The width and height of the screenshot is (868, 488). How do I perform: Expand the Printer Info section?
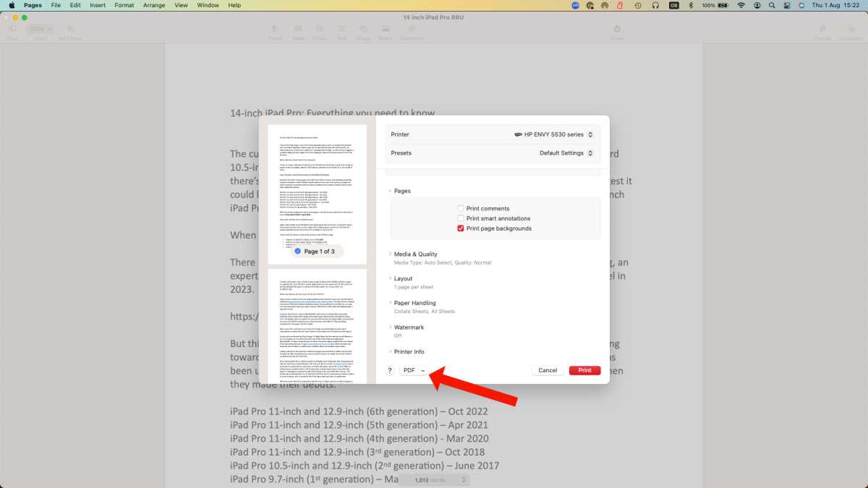click(x=391, y=352)
